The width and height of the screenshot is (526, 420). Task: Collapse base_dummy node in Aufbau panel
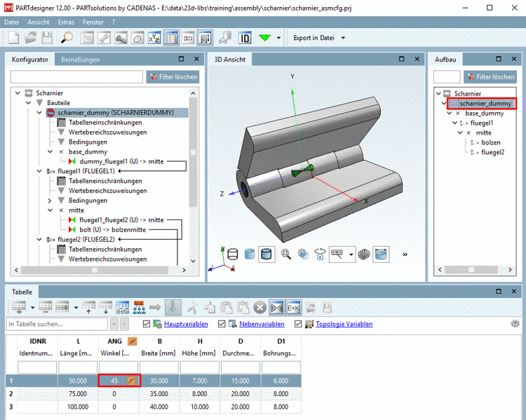pos(450,114)
